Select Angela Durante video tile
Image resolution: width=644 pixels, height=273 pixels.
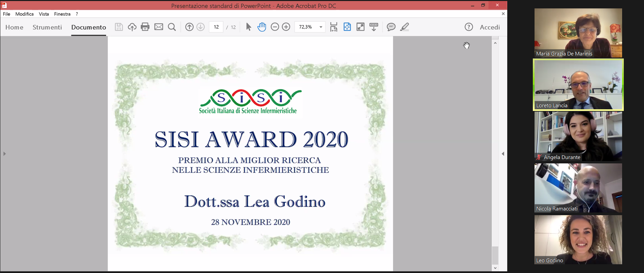(x=578, y=136)
